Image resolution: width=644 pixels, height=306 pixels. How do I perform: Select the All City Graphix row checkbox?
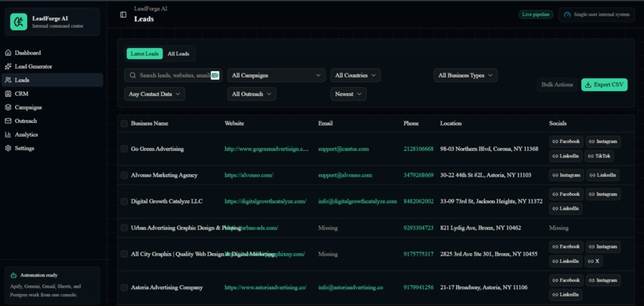tap(124, 254)
